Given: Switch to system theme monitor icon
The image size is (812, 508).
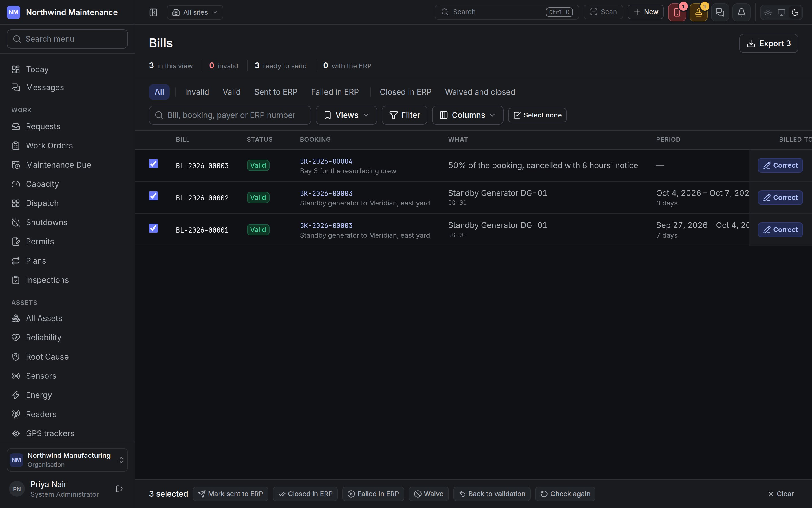Looking at the screenshot, I should coord(781,12).
